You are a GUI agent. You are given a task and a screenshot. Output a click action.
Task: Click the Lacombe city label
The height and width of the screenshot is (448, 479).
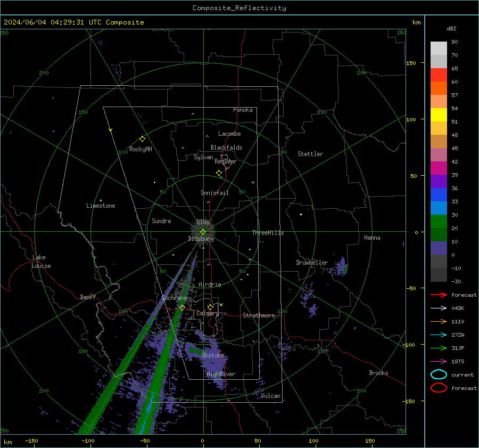229,134
